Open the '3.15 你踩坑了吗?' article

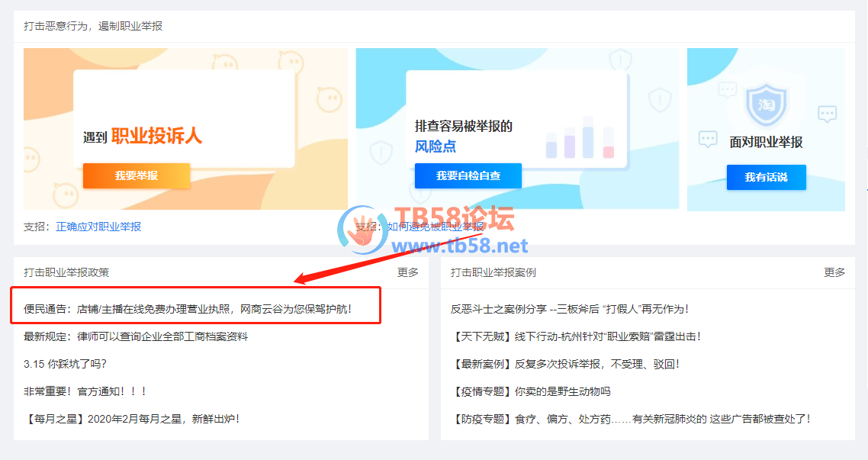pos(65,364)
